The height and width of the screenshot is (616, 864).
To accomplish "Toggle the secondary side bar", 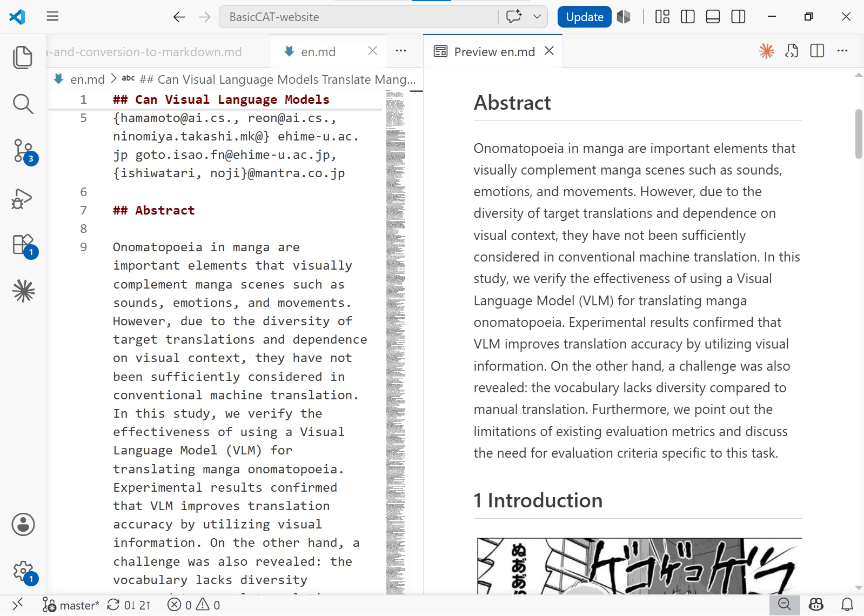I will pos(738,17).
